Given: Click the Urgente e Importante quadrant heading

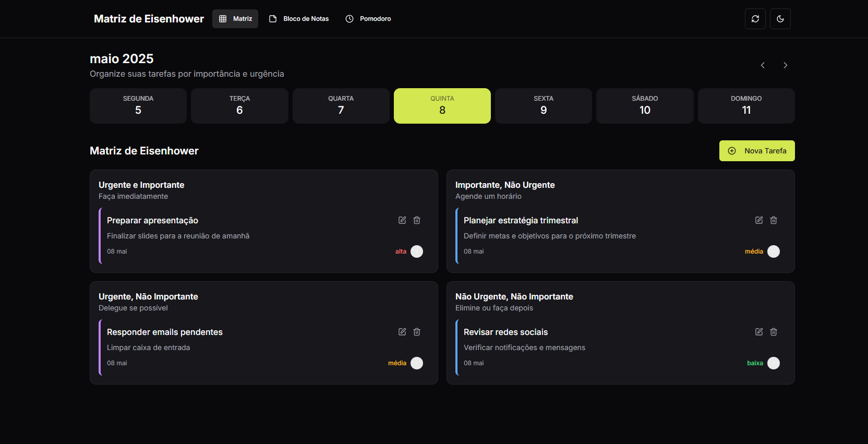Looking at the screenshot, I should (x=141, y=185).
